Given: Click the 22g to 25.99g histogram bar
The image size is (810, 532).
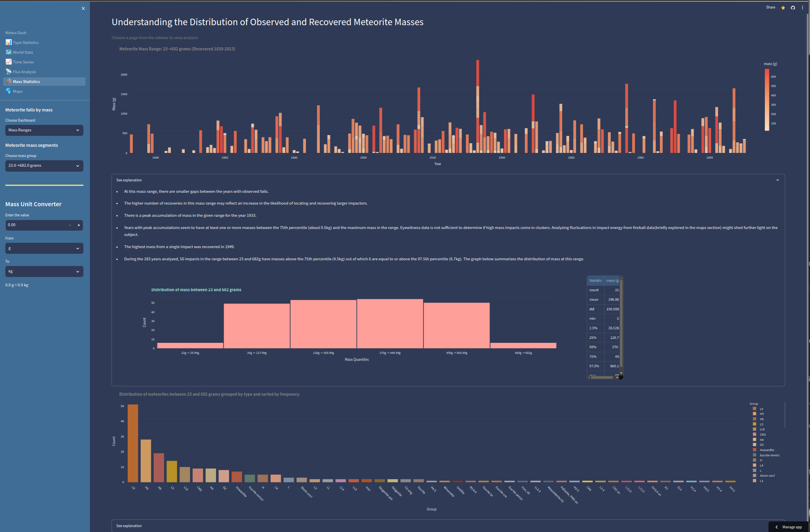Looking at the screenshot, I should pos(190,346).
